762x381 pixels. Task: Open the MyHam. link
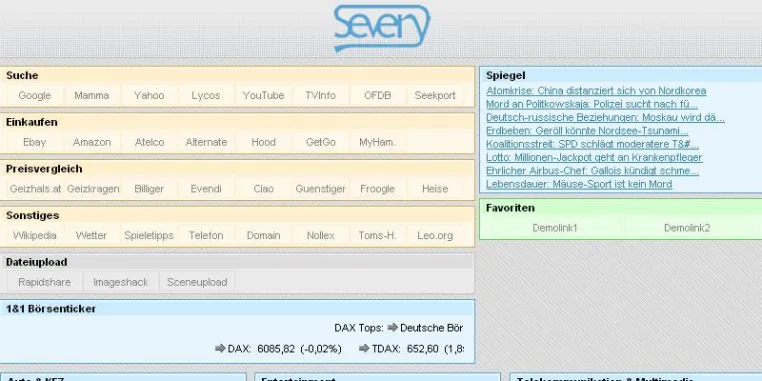377,142
